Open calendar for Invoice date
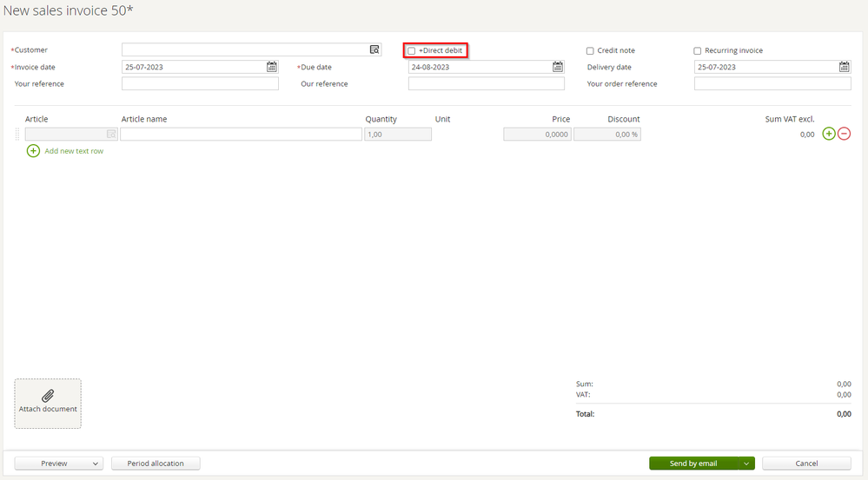 [272, 67]
